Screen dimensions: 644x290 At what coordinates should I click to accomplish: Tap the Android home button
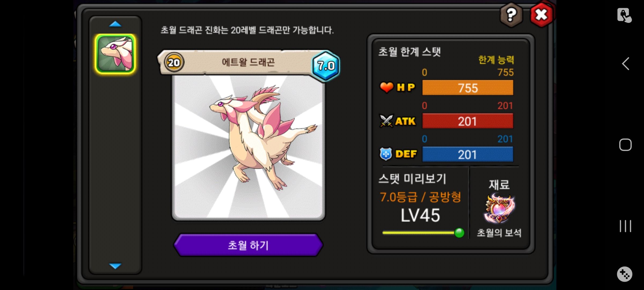click(x=625, y=145)
